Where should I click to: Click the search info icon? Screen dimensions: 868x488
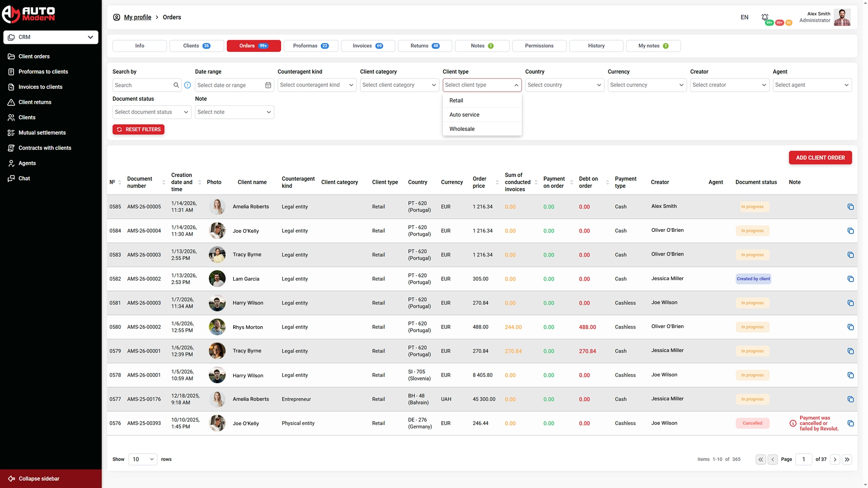(188, 85)
